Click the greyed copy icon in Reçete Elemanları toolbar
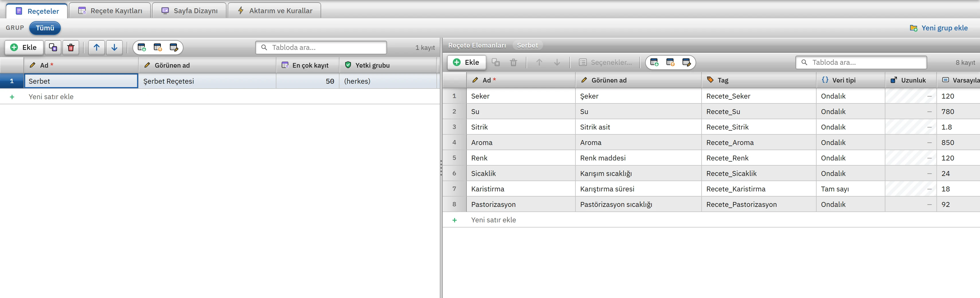The width and height of the screenshot is (980, 298). pos(496,62)
